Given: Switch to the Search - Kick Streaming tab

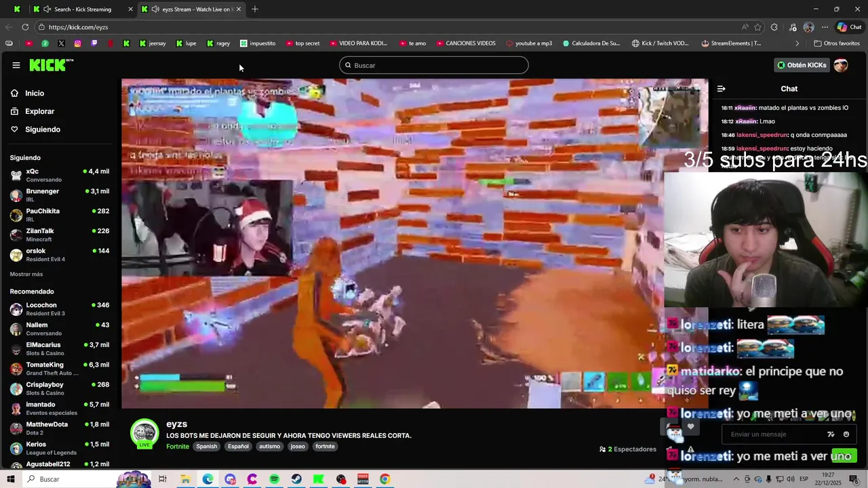Looking at the screenshot, I should pos(82,9).
